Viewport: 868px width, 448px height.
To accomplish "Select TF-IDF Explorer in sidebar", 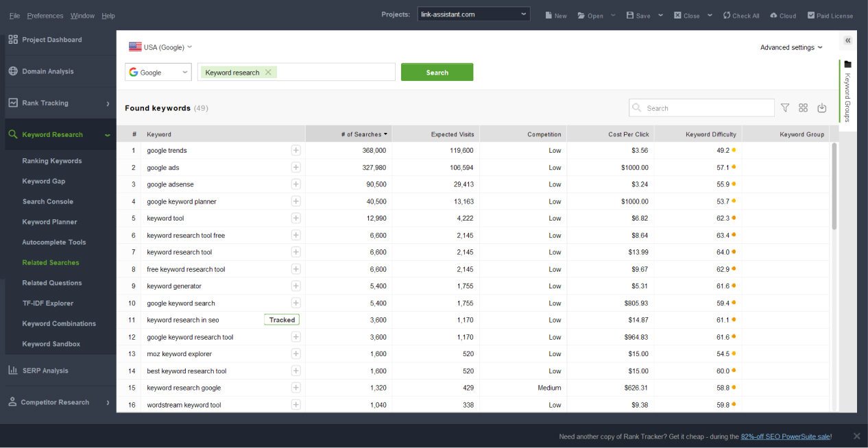I will [x=47, y=303].
